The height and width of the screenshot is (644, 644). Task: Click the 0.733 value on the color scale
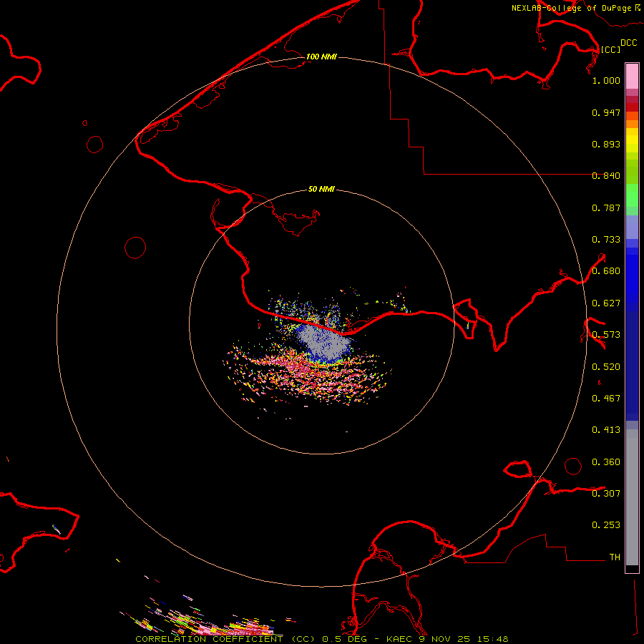point(606,240)
